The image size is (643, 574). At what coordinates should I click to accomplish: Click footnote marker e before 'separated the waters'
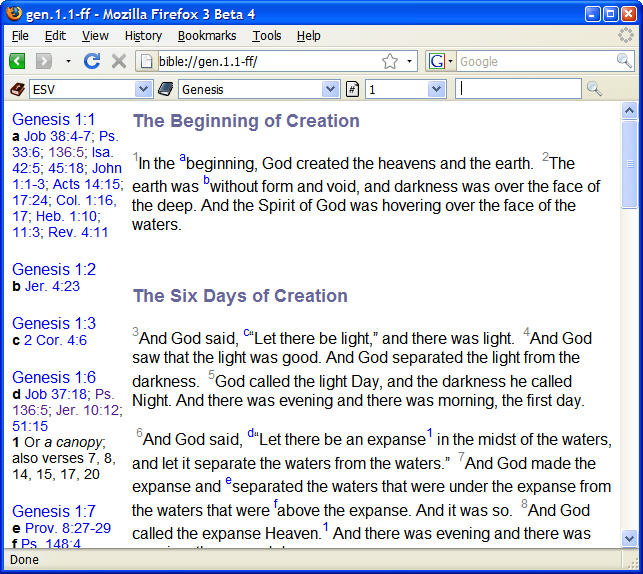(x=228, y=480)
